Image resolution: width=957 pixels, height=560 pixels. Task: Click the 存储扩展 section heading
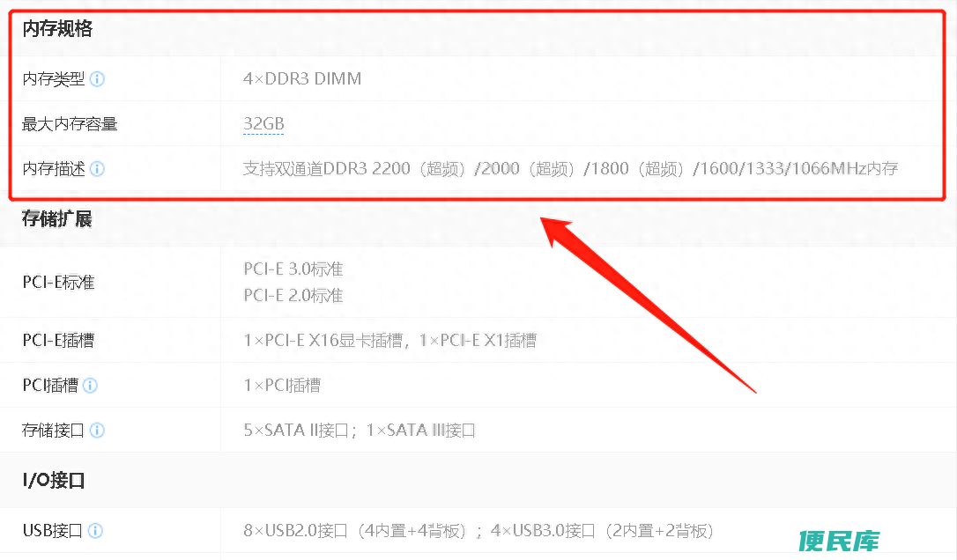pyautogui.click(x=56, y=219)
